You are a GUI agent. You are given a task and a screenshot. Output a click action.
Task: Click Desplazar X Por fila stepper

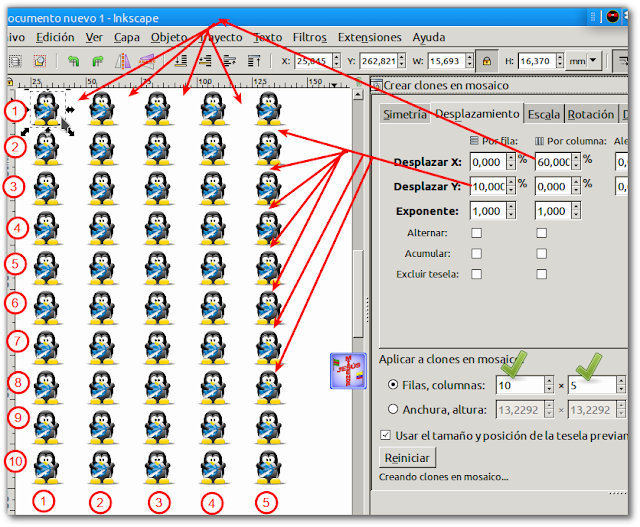tap(511, 162)
